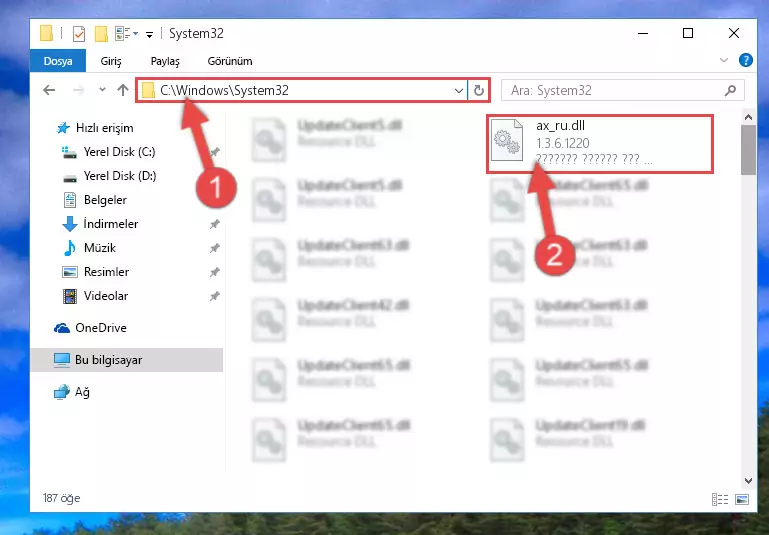
Task: Switch to Large icons view in status bar
Action: tap(742, 499)
